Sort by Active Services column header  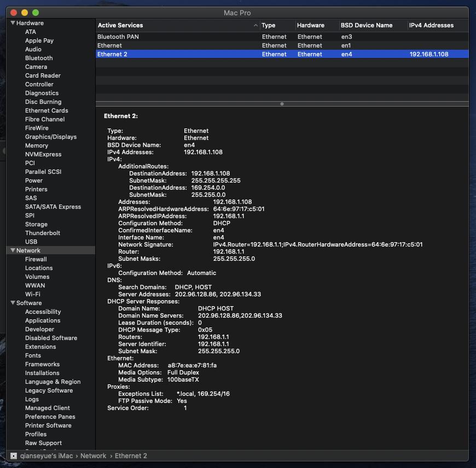click(120, 25)
